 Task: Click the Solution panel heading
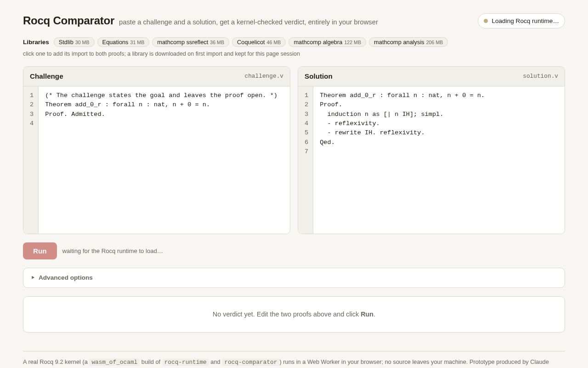coord(318,76)
